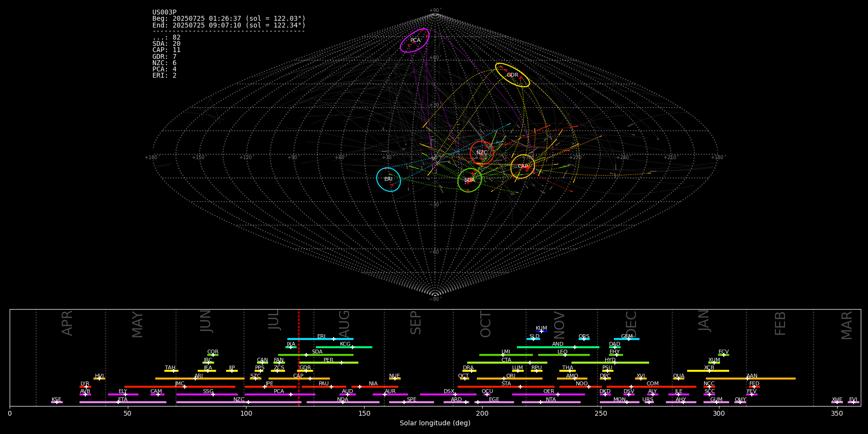The height and width of the screenshot is (434, 868).
Task: Click the 'GDR: 7' legend count entry
Action: [x=164, y=57]
